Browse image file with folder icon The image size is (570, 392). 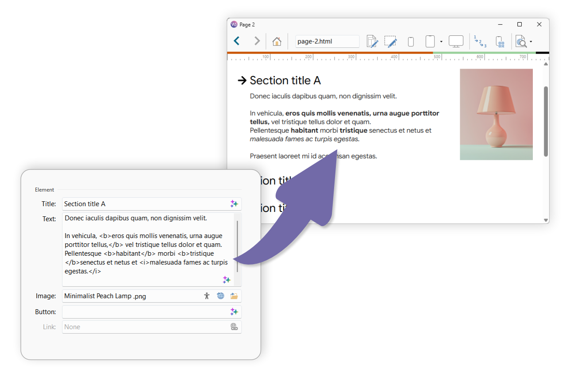[234, 296]
